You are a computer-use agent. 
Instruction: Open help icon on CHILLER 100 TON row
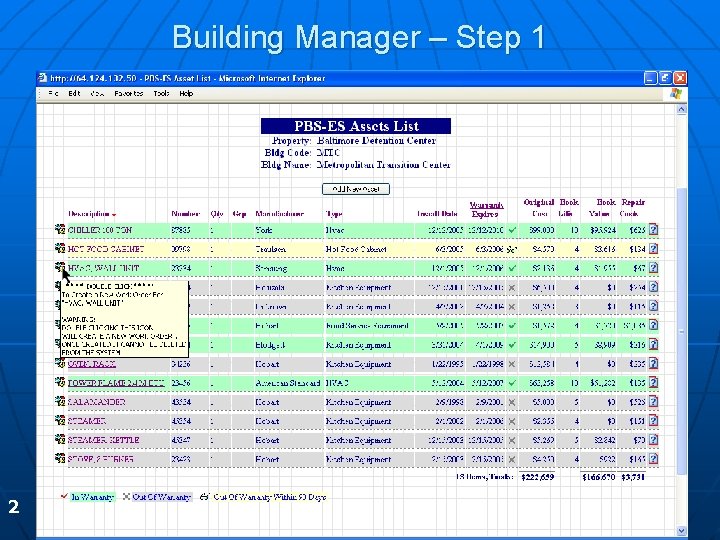coord(653,230)
